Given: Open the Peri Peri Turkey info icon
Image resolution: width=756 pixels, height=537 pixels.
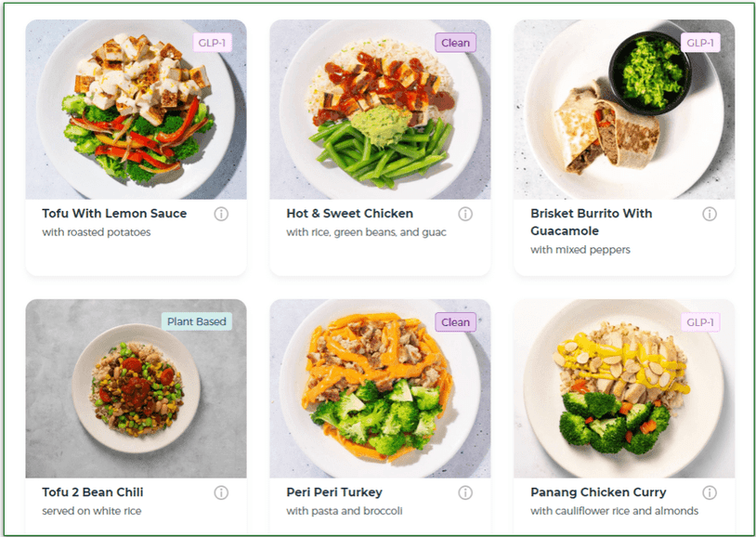Looking at the screenshot, I should [465, 492].
